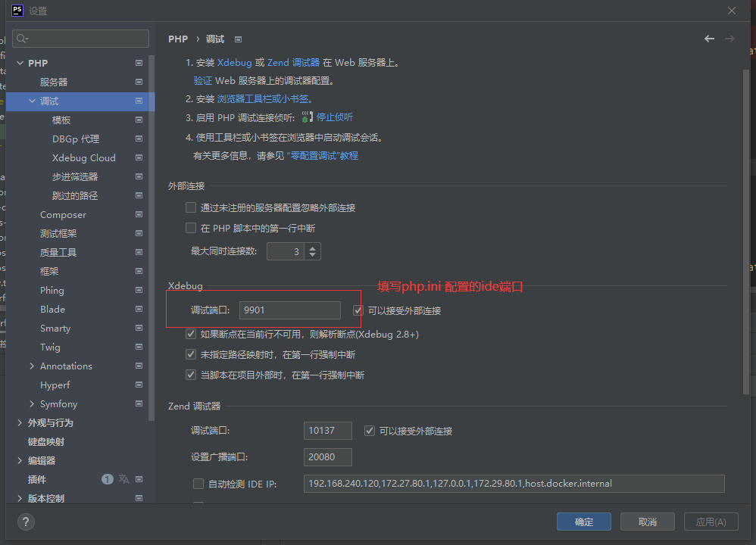Open help with the question mark button
Screen dimensions: 756x545
tap(26, 522)
